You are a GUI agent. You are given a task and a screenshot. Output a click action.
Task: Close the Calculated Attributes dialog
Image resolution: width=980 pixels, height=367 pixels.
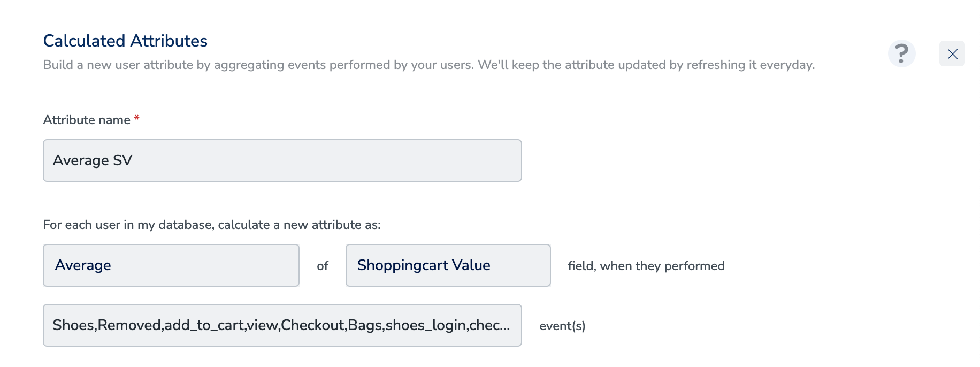952,53
